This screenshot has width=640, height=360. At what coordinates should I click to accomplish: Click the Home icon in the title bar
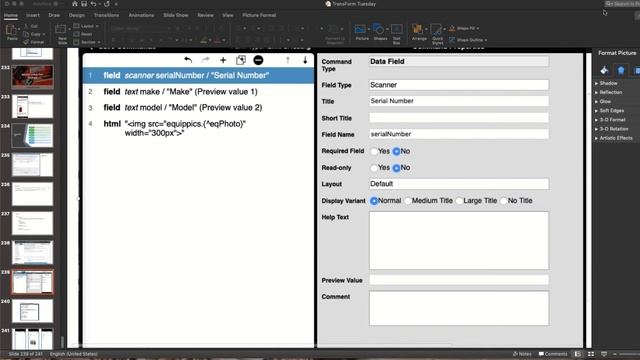click(75, 4)
